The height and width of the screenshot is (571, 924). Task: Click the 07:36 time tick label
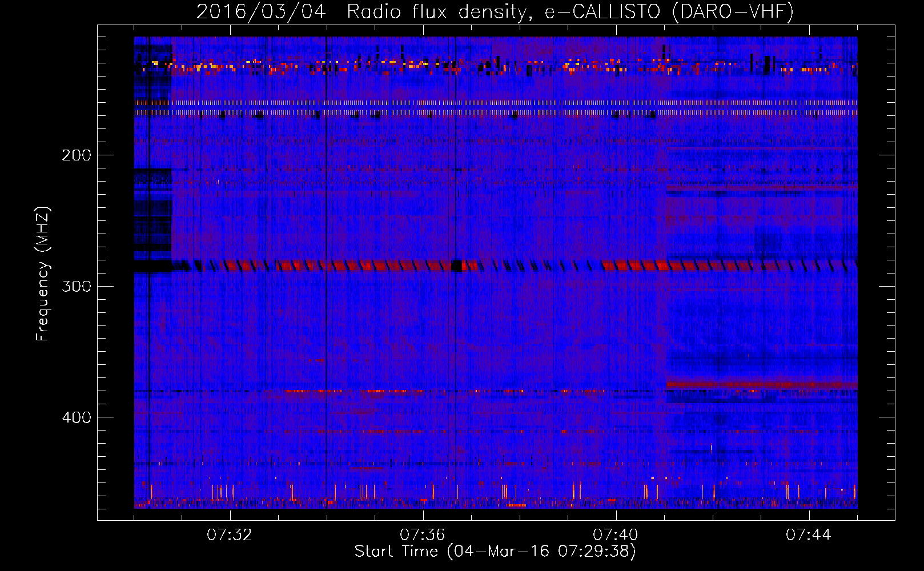pos(423,534)
